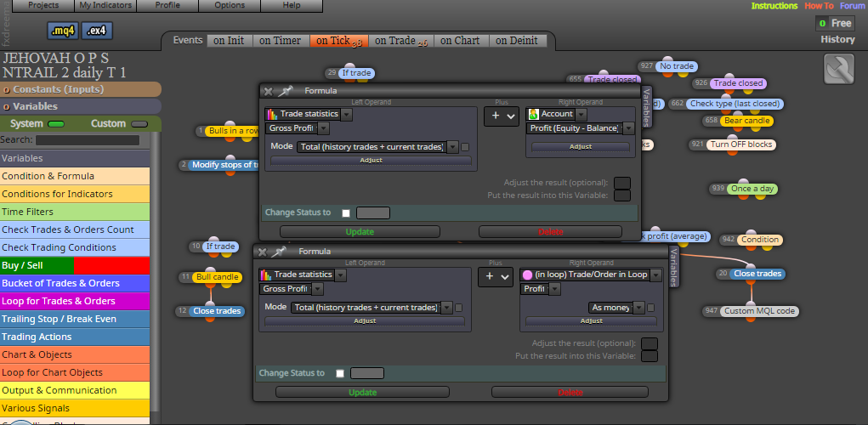Open the Instructions link

[x=774, y=6]
